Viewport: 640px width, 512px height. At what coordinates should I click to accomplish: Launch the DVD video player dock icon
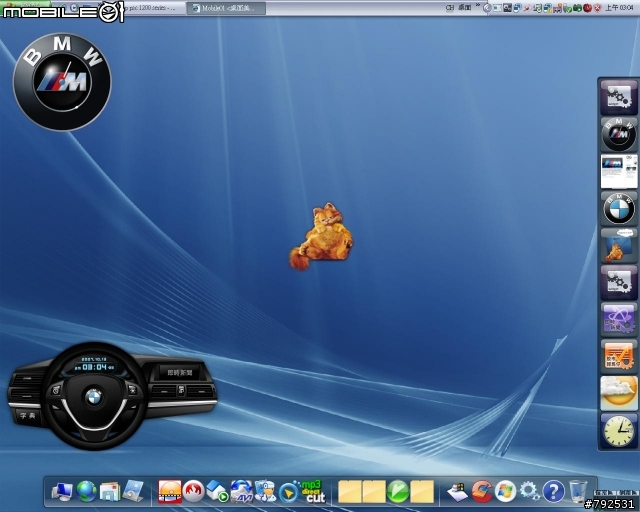[x=170, y=491]
